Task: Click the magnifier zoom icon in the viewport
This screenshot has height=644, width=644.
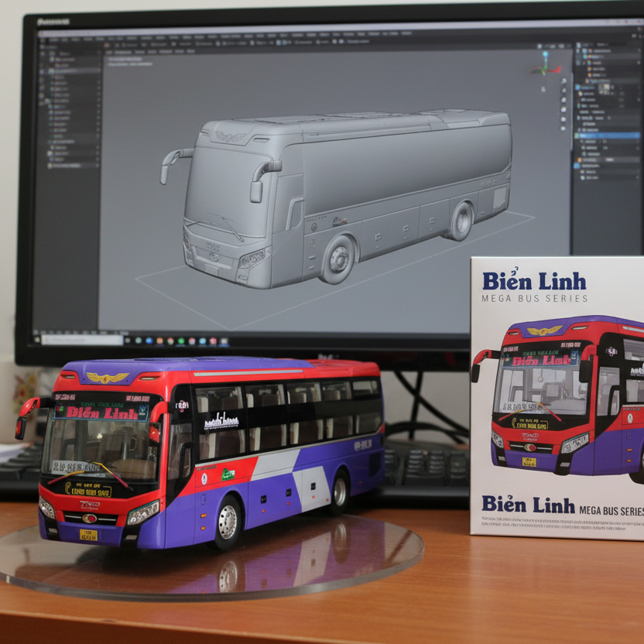Action: click(x=564, y=81)
